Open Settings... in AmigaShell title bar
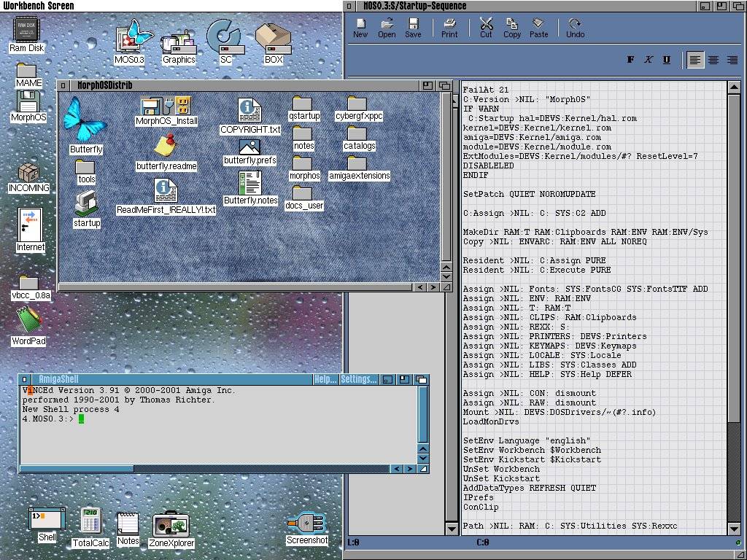 pos(358,380)
